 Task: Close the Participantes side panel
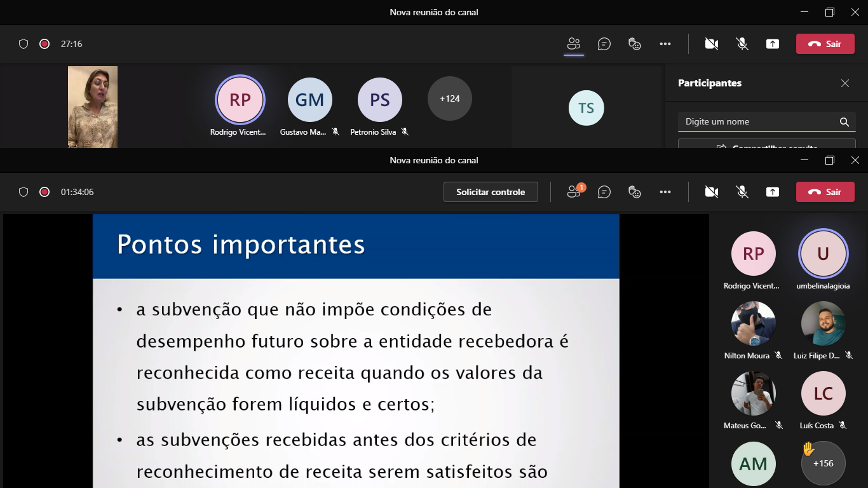pos(845,83)
